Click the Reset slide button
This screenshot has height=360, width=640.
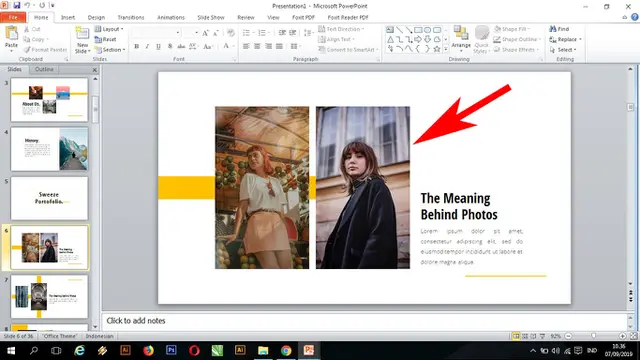(x=106, y=40)
